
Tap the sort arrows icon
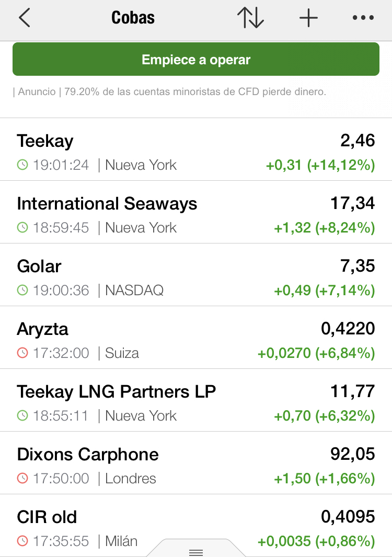coord(250,18)
